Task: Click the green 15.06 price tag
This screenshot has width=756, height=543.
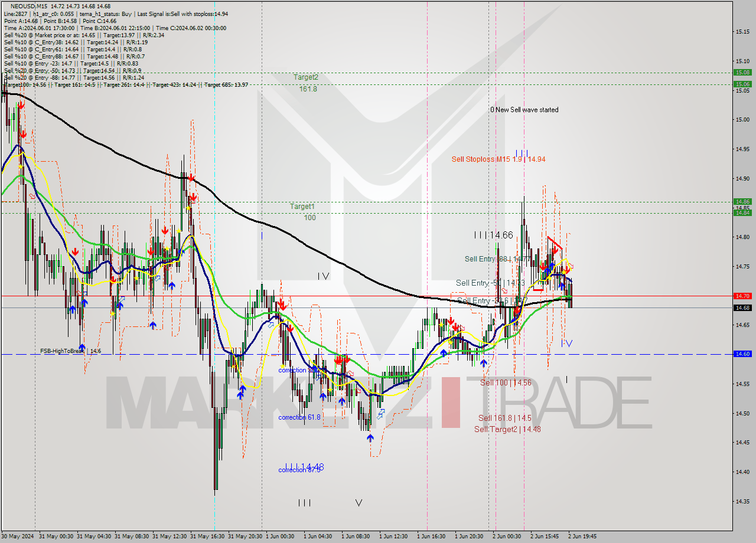Action: pyautogui.click(x=742, y=84)
